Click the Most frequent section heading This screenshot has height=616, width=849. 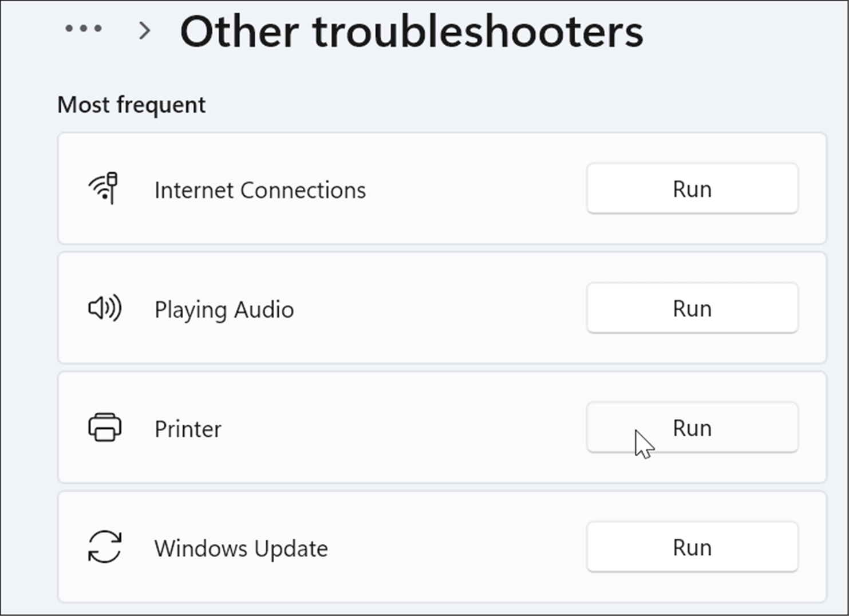pos(131,105)
